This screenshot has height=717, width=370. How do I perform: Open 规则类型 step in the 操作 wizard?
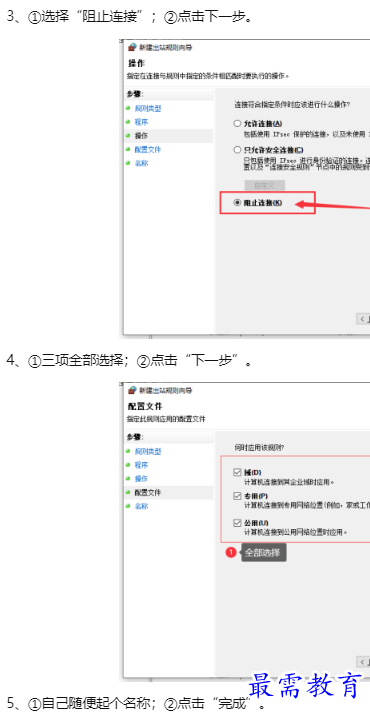click(x=148, y=108)
